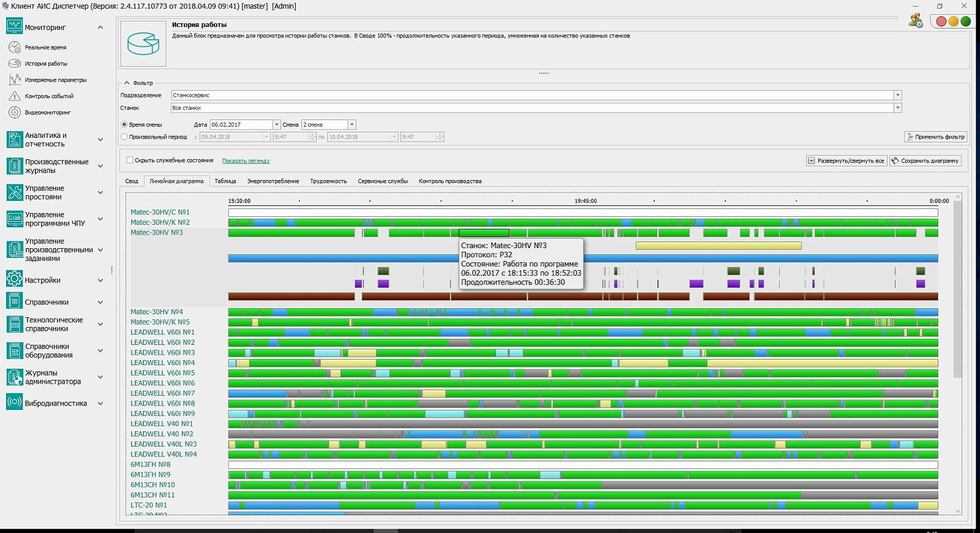This screenshot has height=533, width=980.
Task: Click the diagram vertical scrollbar
Action: [x=958, y=289]
